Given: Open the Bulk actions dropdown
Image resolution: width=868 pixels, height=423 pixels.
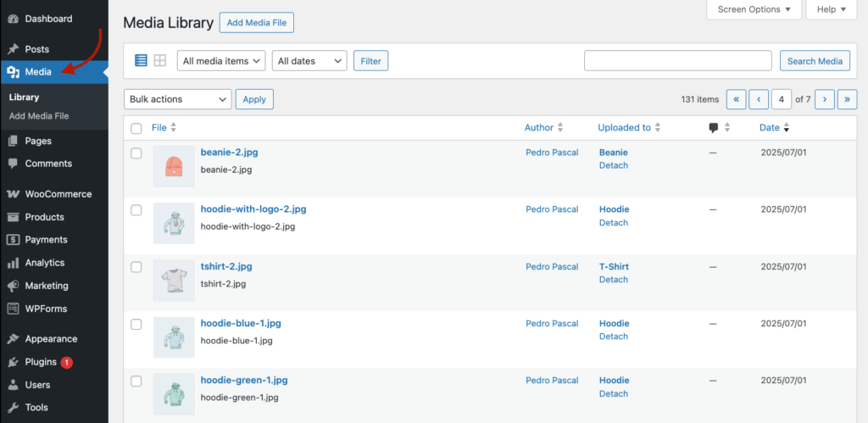Looking at the screenshot, I should click(x=178, y=100).
